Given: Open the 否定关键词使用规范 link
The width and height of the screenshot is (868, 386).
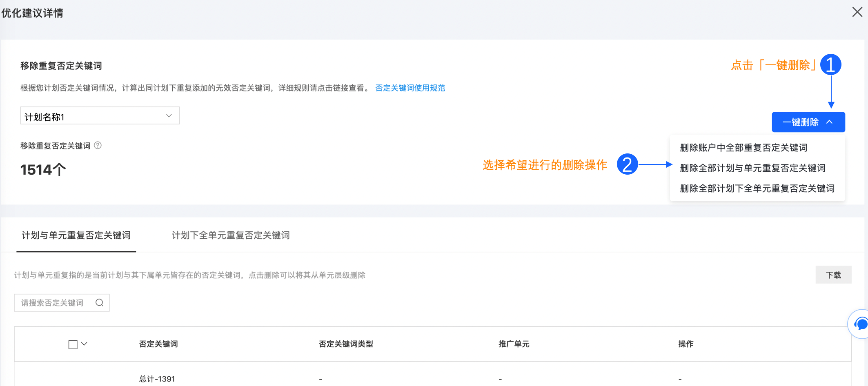Looking at the screenshot, I should coord(410,88).
